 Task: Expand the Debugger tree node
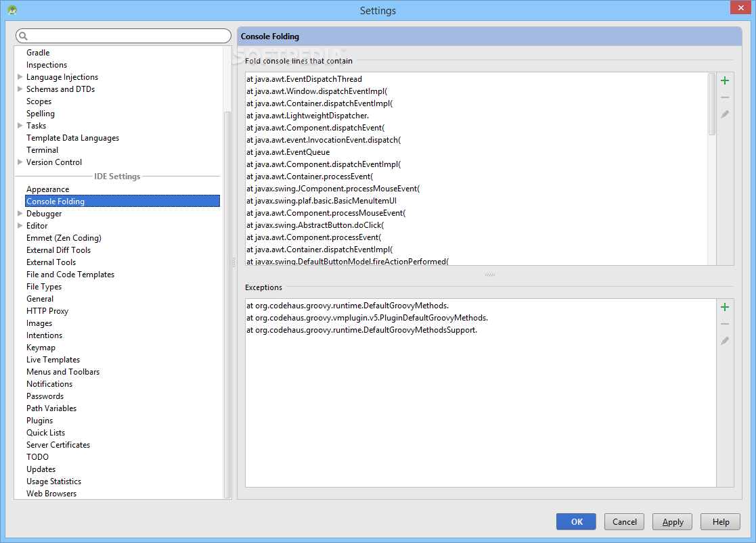tap(20, 213)
